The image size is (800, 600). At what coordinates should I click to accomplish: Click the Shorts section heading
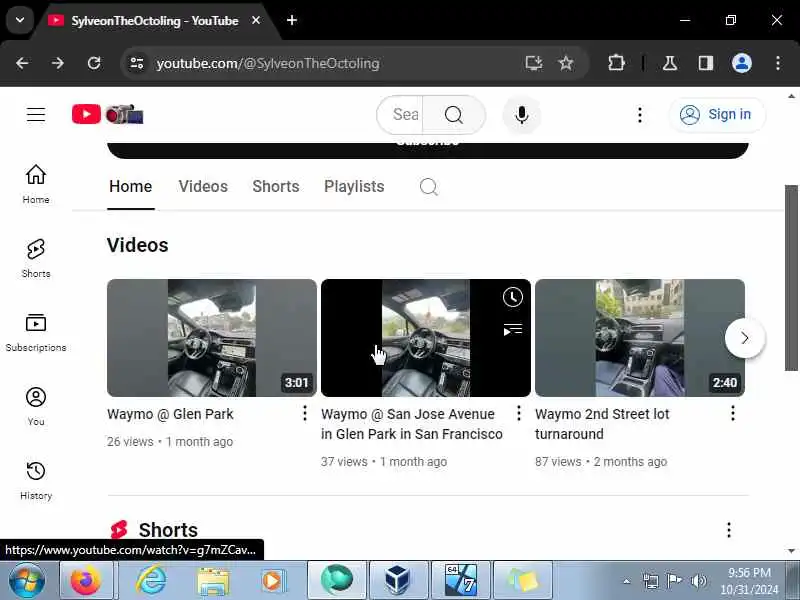tap(168, 530)
